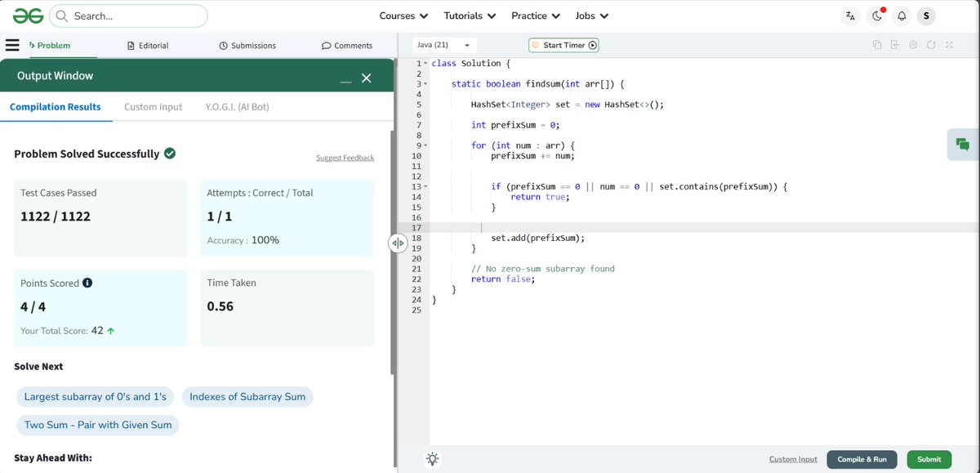Collapse the panel using the split divider handle
Image resolution: width=980 pixels, height=473 pixels.
[398, 242]
